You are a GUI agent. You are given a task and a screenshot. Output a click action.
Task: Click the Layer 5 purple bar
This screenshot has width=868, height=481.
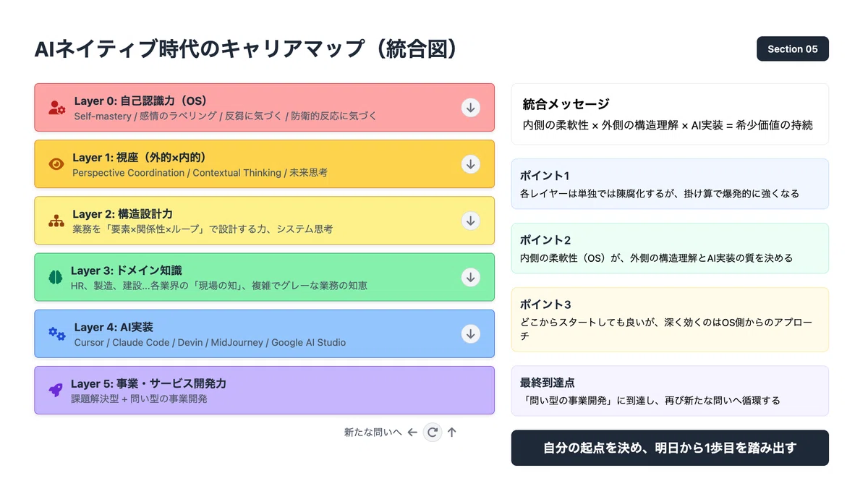[265, 390]
